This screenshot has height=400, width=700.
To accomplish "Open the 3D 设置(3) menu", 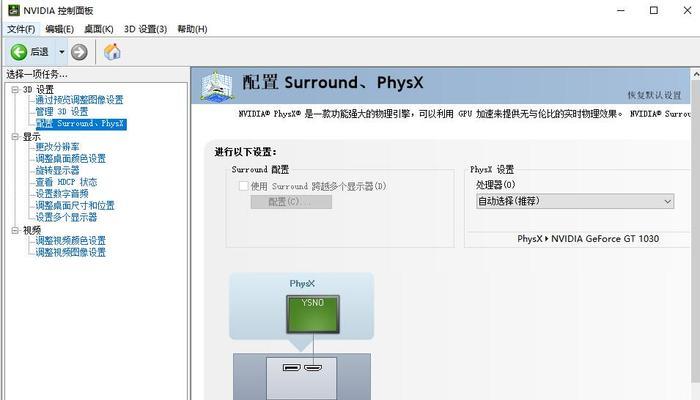I will [146, 29].
